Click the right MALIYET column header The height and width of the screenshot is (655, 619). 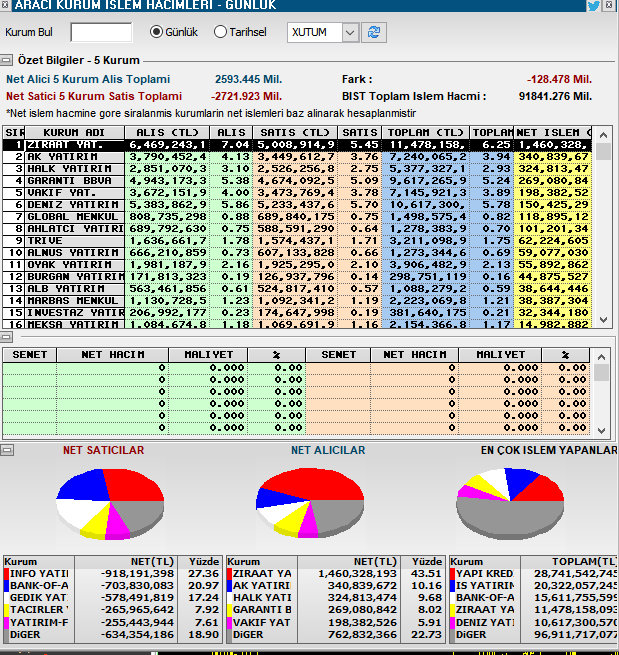click(500, 355)
